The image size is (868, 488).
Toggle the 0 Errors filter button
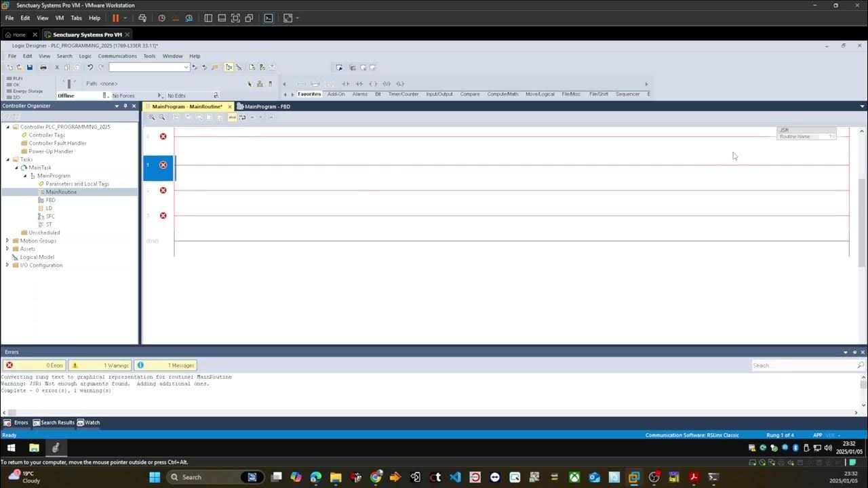click(x=34, y=365)
